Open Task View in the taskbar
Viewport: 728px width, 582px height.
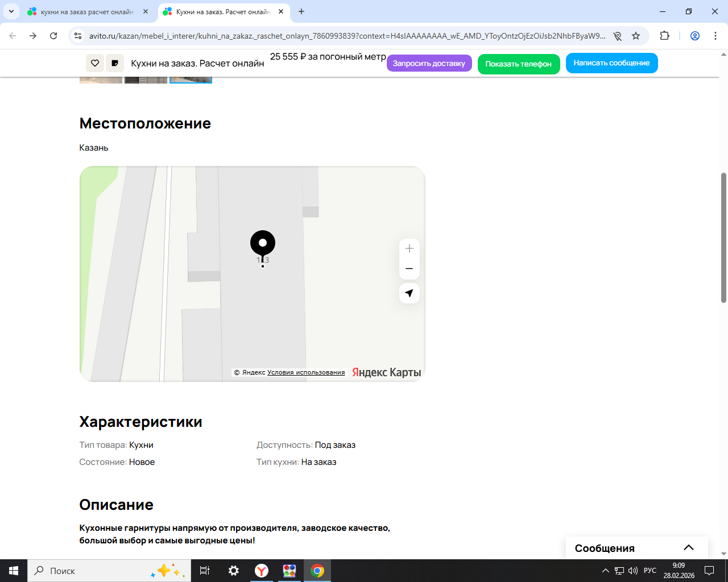click(x=205, y=571)
